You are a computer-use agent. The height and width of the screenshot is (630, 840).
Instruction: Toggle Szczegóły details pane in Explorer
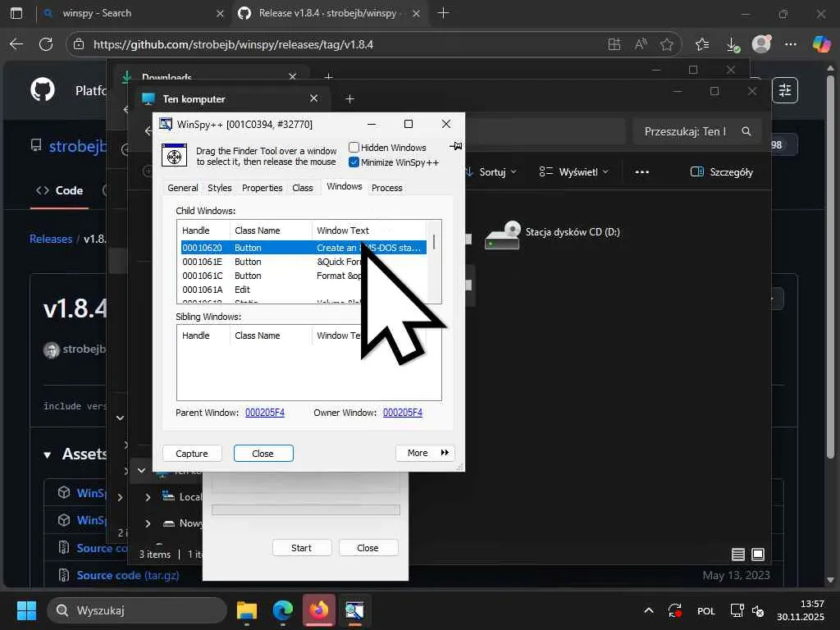click(x=722, y=172)
